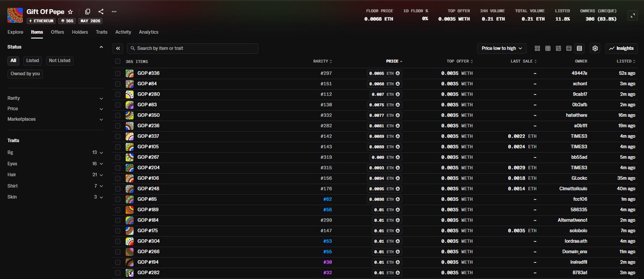Add GOP #84 to cart at 0.0068 ETH
Screen dimensions: 644x279
[x=384, y=84]
